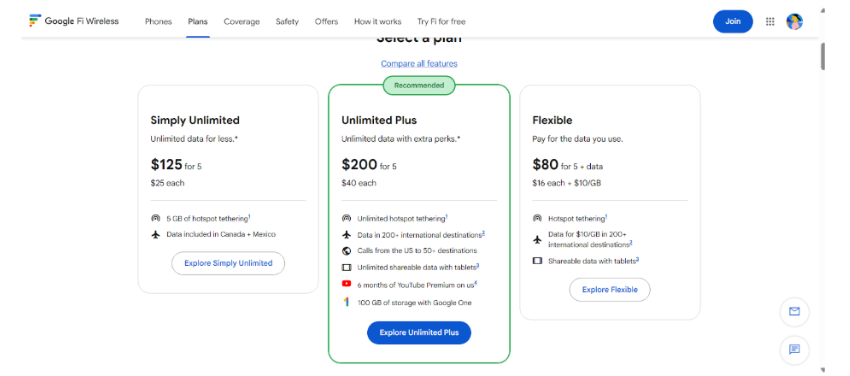Click airplane icon beside 200+ international destinations data

(346, 235)
